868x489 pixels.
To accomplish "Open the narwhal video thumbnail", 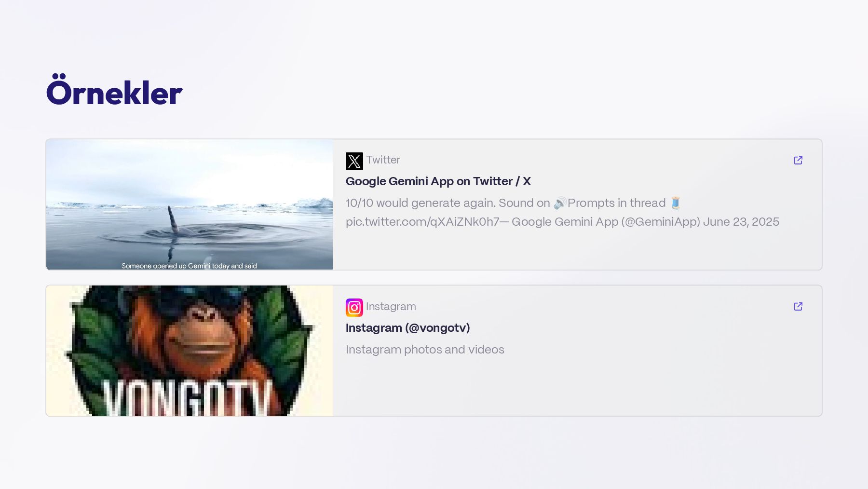I will point(190,204).
